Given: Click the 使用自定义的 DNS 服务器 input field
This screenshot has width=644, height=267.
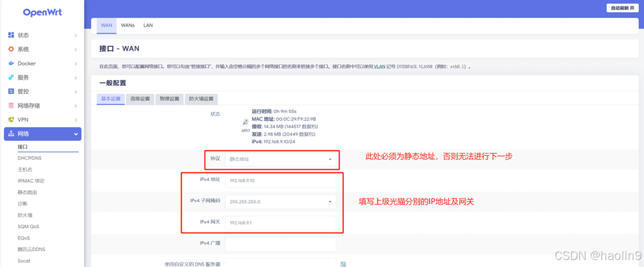Looking at the screenshot, I should click(x=280, y=264).
